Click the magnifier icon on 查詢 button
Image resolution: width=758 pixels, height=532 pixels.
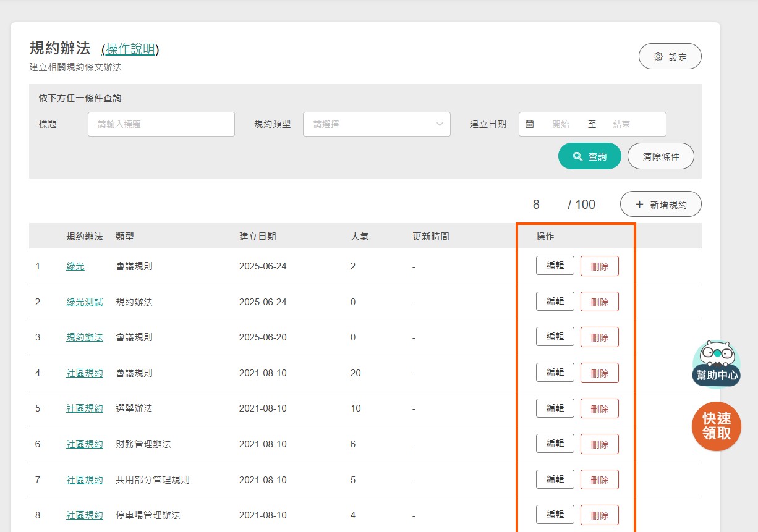click(x=577, y=156)
